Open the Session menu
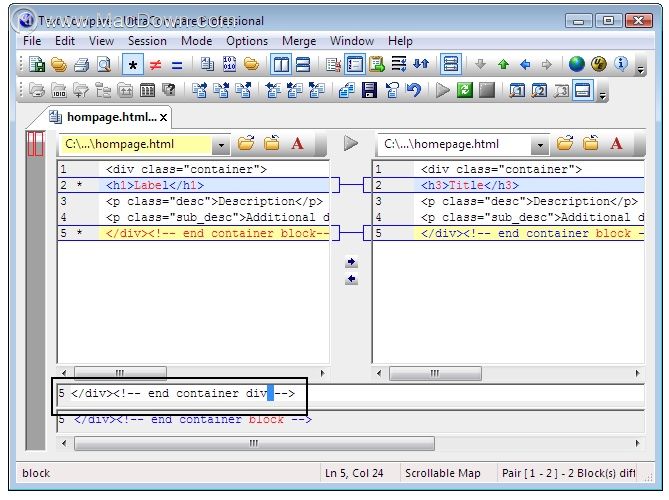 pyautogui.click(x=147, y=41)
